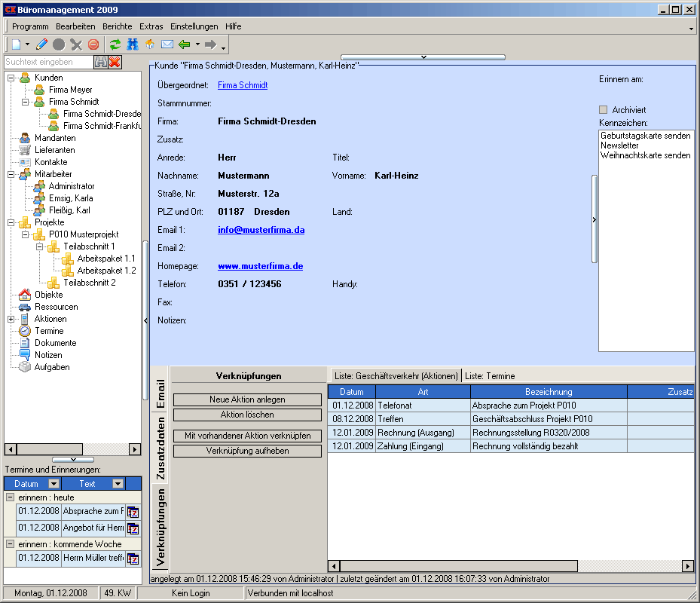The height and width of the screenshot is (603, 700).
Task: Click the envelope email icon in toolbar
Action: tap(167, 44)
